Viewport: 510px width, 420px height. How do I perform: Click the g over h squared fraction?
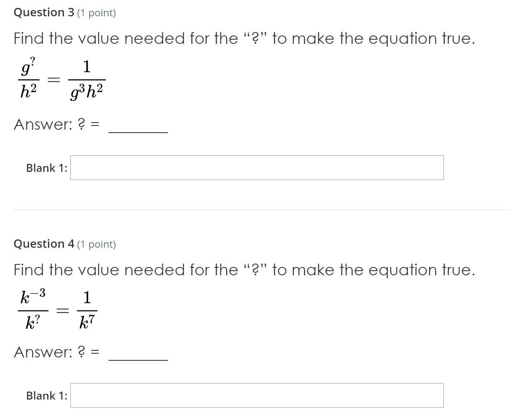click(28, 79)
